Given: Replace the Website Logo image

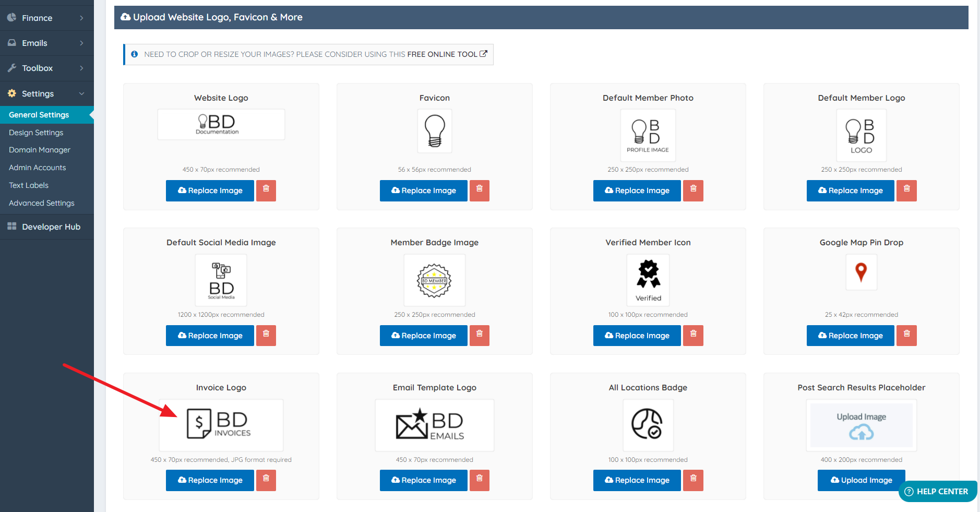Looking at the screenshot, I should pyautogui.click(x=210, y=190).
